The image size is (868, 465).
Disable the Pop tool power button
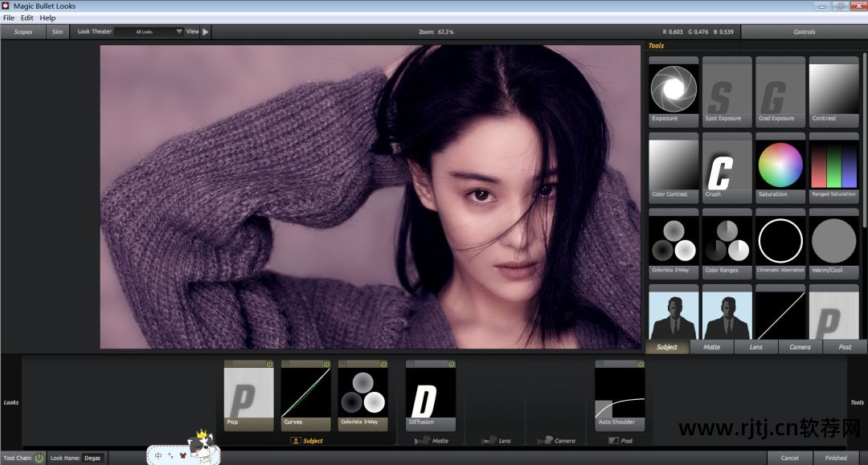269,364
